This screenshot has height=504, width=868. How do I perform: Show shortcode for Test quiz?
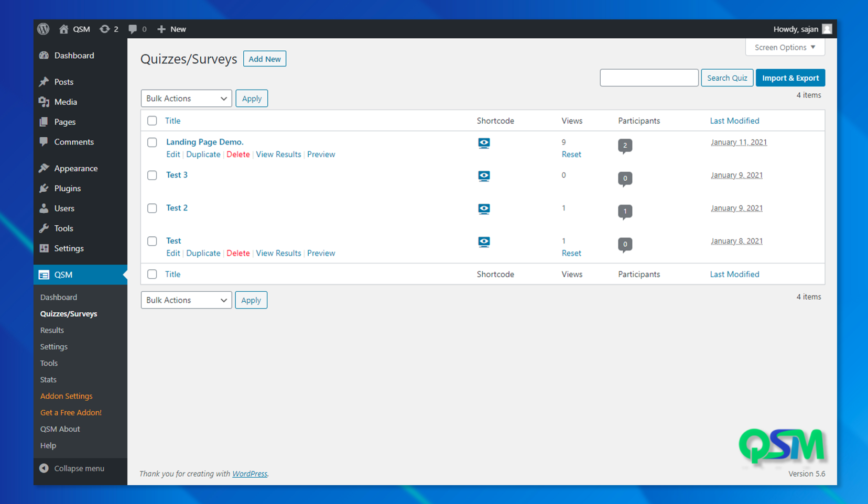click(x=484, y=242)
